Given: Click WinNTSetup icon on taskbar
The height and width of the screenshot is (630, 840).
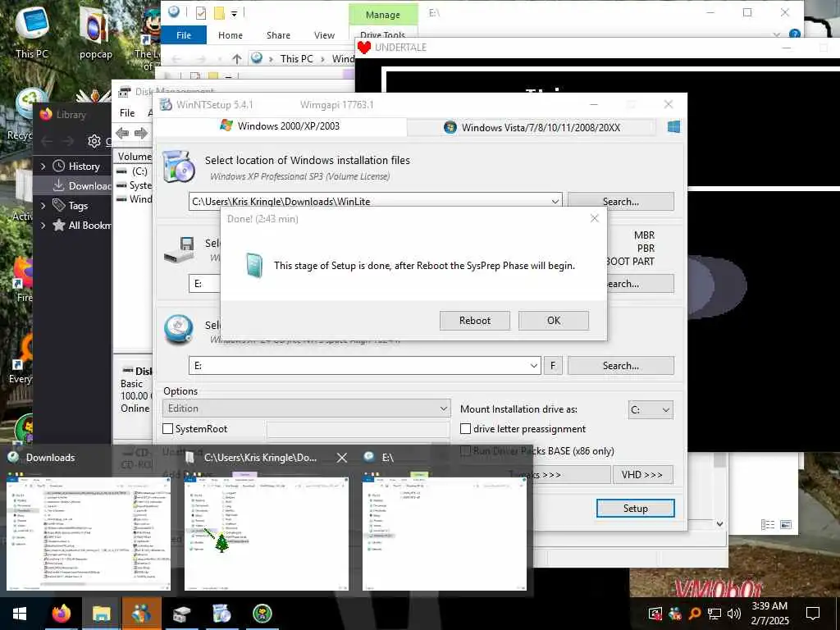Looking at the screenshot, I should (221, 614).
